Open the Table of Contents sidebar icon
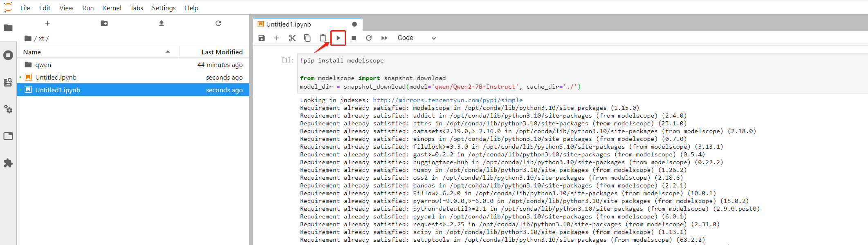 point(8,82)
